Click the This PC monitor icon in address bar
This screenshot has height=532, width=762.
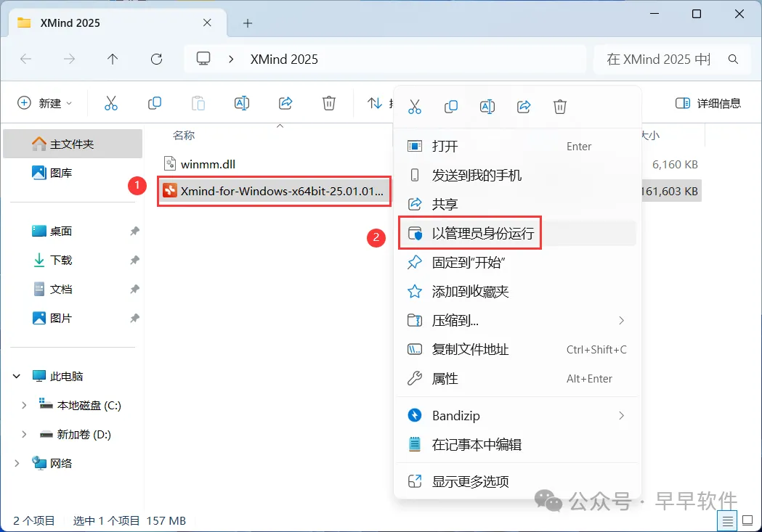tap(203, 59)
